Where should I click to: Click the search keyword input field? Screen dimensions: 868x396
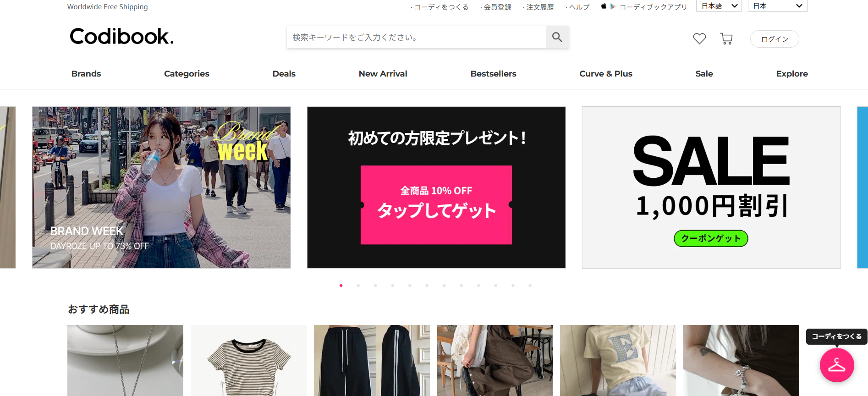(x=416, y=37)
